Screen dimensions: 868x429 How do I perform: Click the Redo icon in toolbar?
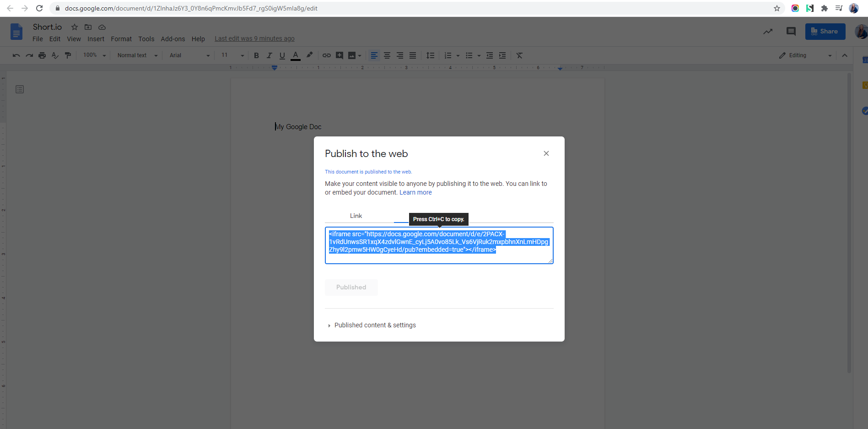29,55
